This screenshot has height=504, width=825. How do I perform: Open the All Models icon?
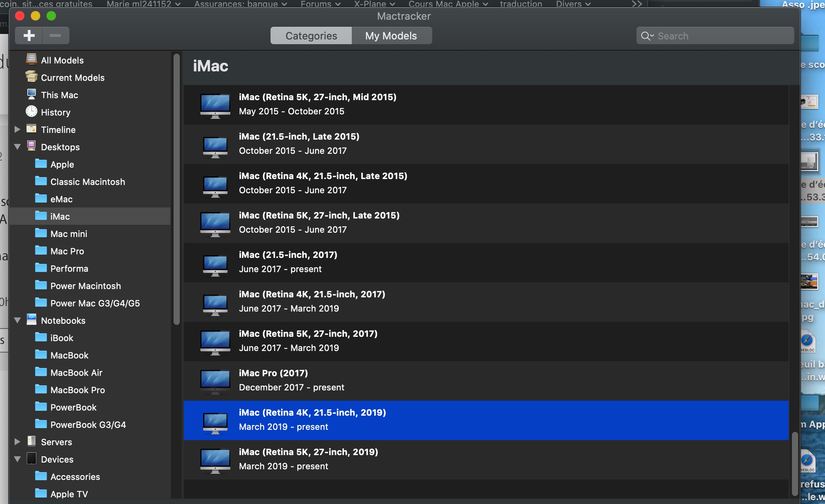pos(32,60)
